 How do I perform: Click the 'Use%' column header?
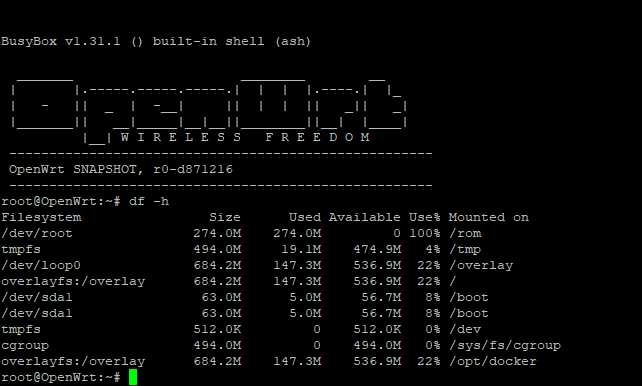pyautogui.click(x=425, y=217)
